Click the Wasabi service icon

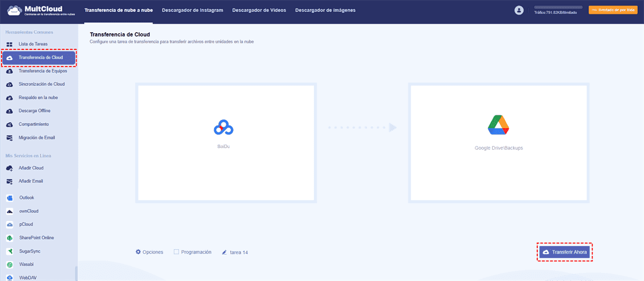pyautogui.click(x=10, y=265)
